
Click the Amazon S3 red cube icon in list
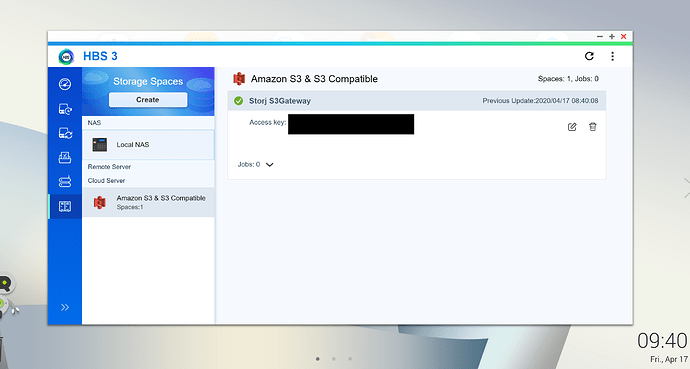pyautogui.click(x=99, y=202)
